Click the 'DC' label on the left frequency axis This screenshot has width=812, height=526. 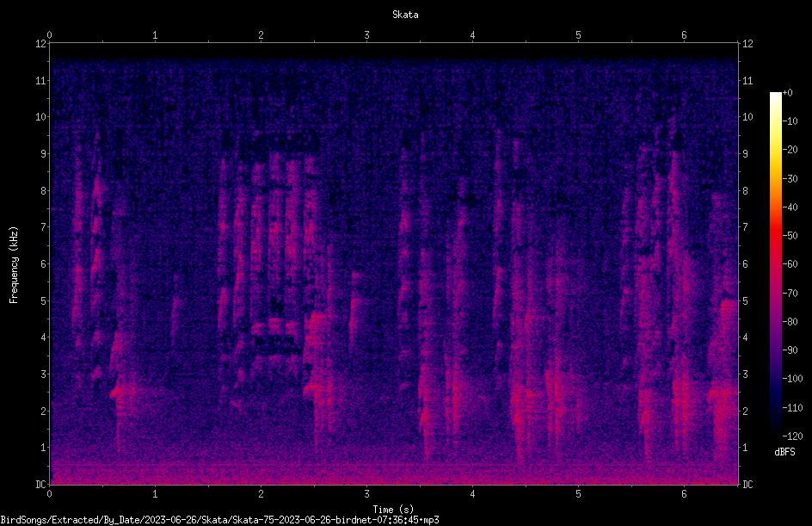coord(40,484)
